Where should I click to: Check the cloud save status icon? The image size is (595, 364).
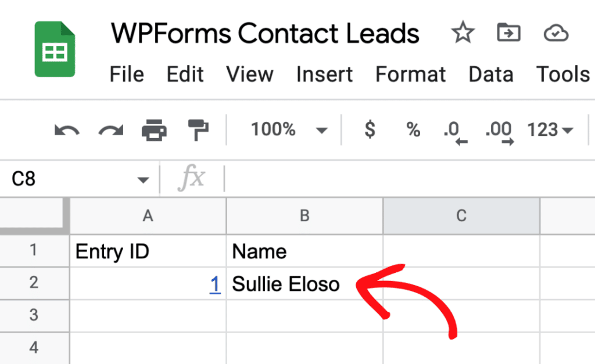coord(556,33)
